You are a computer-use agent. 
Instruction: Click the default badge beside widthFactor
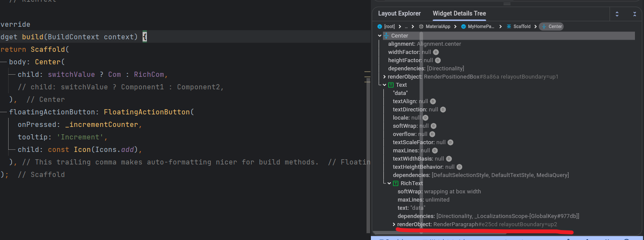436,52
